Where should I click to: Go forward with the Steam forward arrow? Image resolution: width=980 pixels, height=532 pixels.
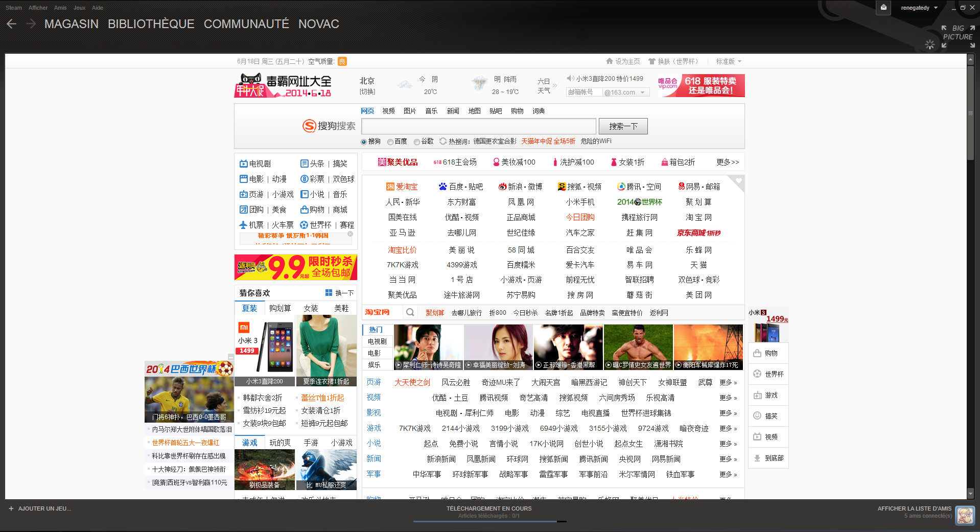31,24
